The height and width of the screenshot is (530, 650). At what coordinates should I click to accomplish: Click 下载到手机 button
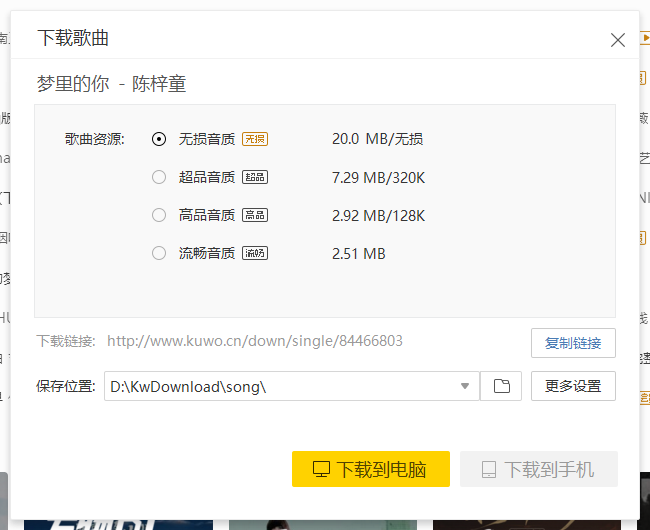click(x=538, y=469)
